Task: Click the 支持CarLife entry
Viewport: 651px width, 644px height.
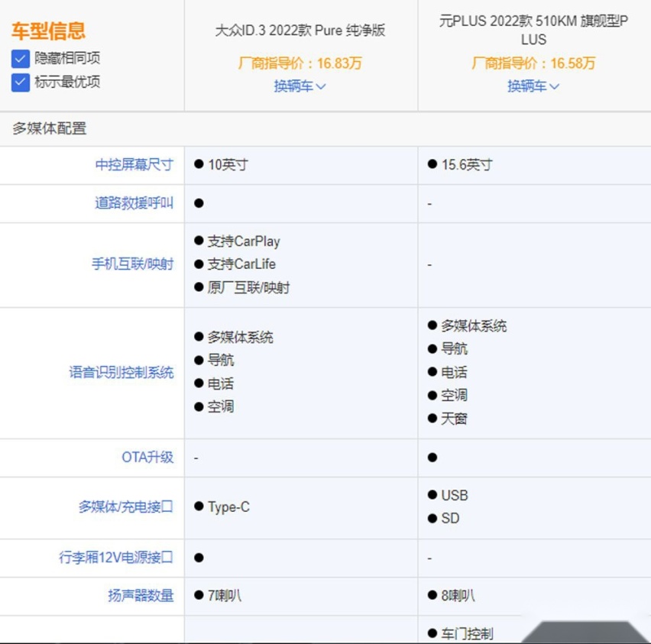Action: (241, 264)
